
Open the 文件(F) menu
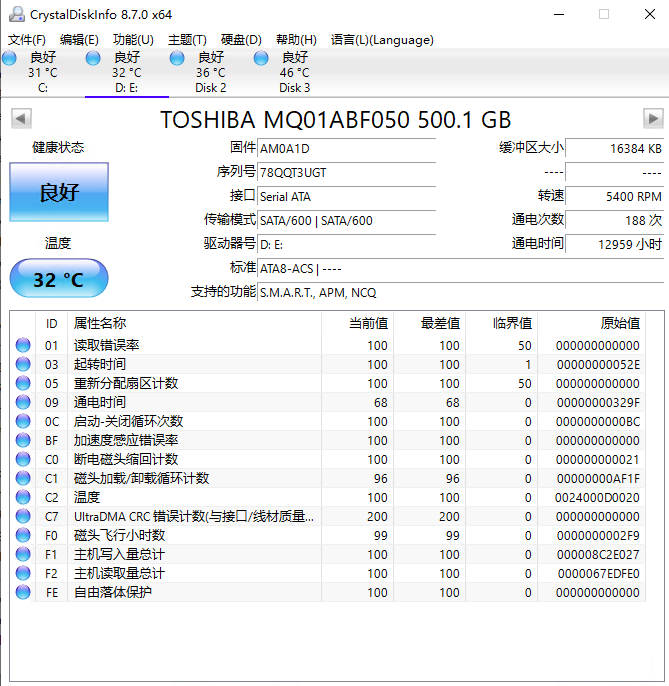point(27,40)
